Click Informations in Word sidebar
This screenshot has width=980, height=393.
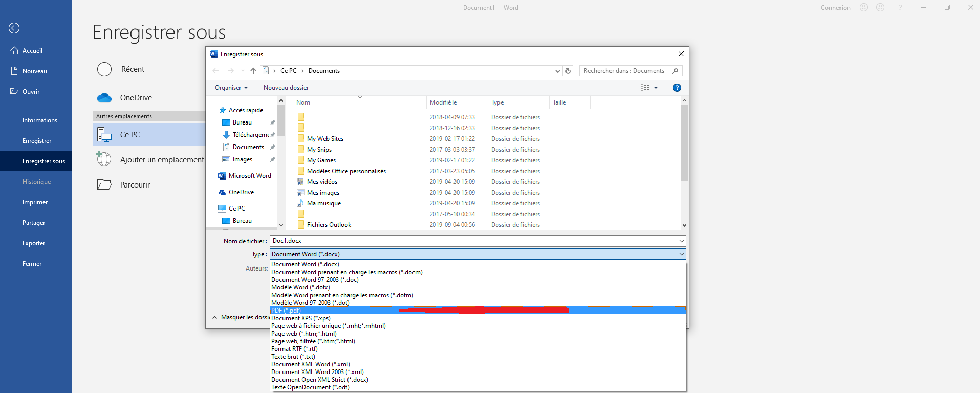(40, 120)
